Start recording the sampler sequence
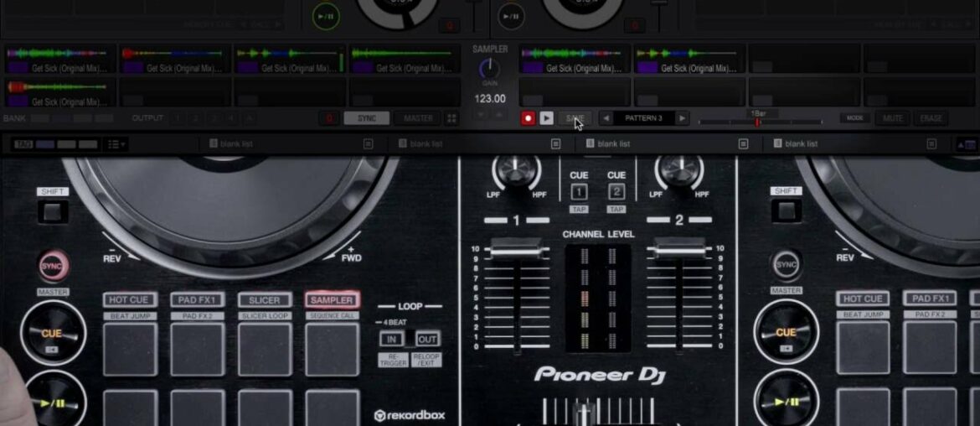 point(529,118)
